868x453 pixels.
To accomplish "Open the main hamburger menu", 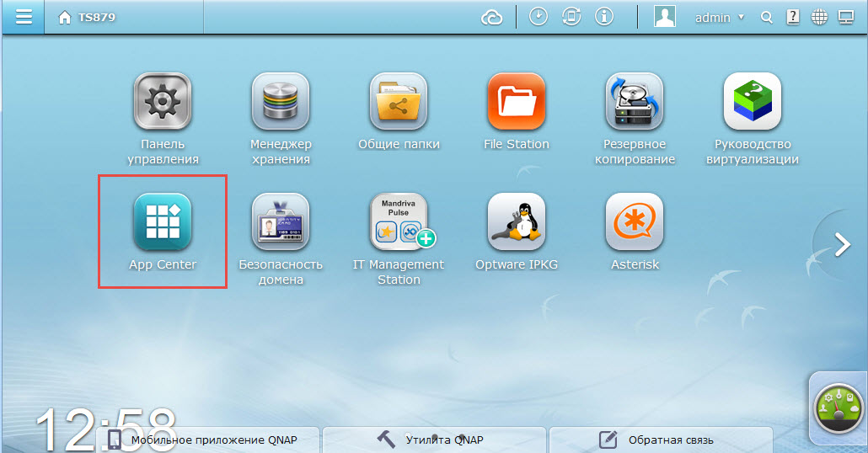I will tap(24, 17).
